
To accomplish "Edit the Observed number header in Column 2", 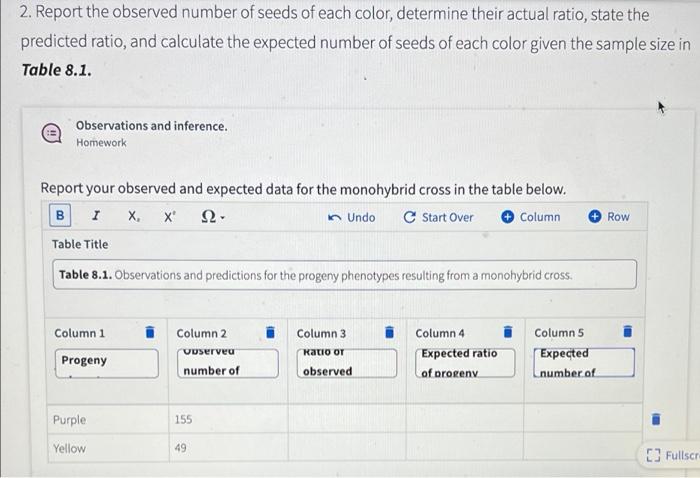I will (228, 363).
